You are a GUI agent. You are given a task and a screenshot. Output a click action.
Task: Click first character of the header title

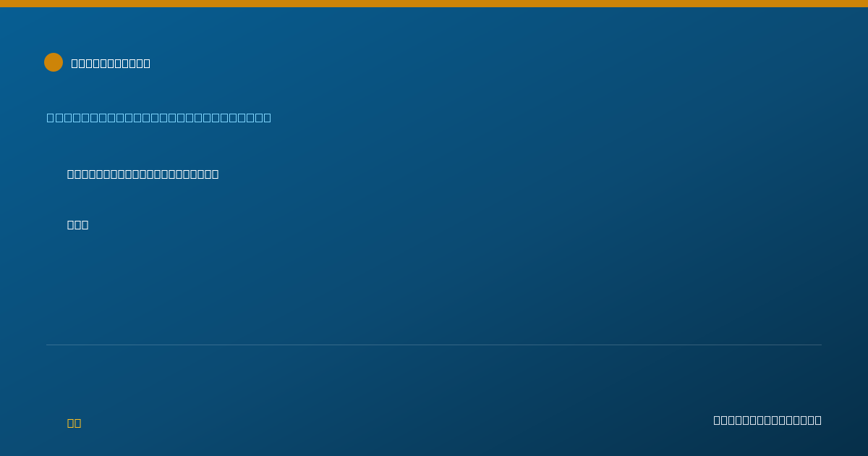click(75, 63)
